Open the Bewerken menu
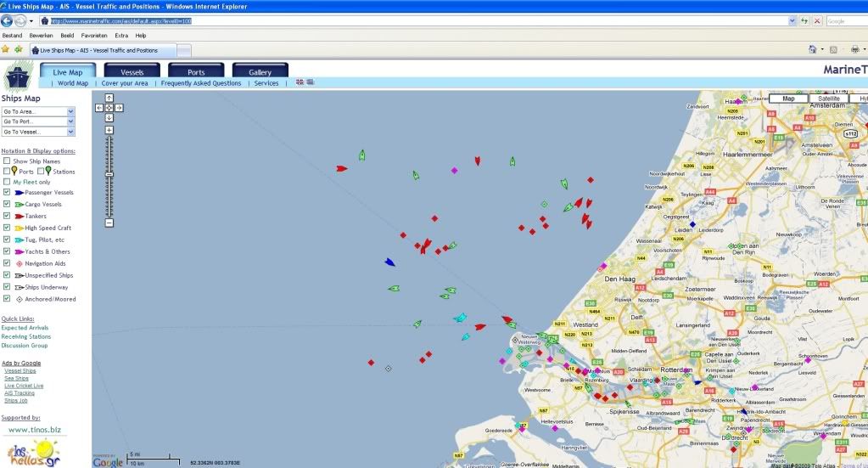This screenshot has width=868, height=468. pos(41,36)
